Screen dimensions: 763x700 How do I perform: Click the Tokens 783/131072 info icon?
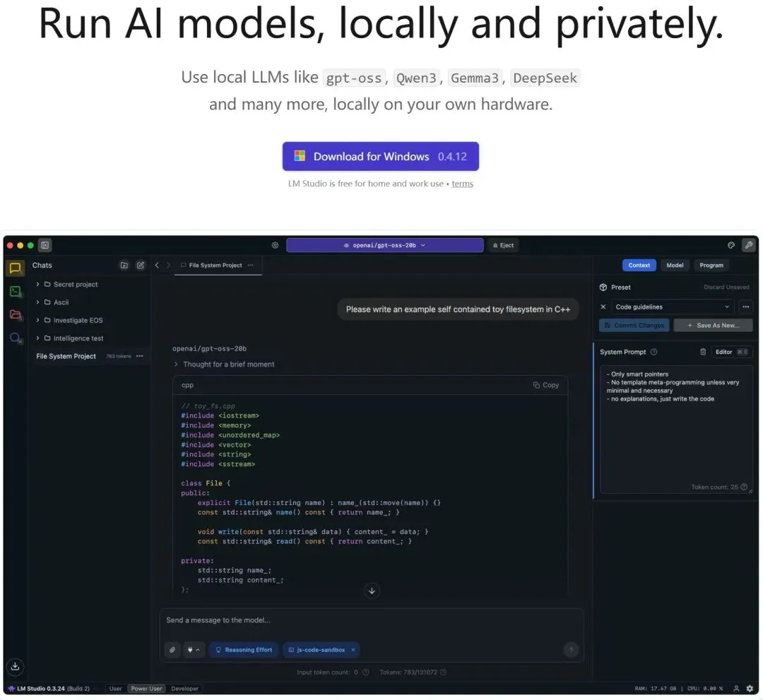coord(443,672)
